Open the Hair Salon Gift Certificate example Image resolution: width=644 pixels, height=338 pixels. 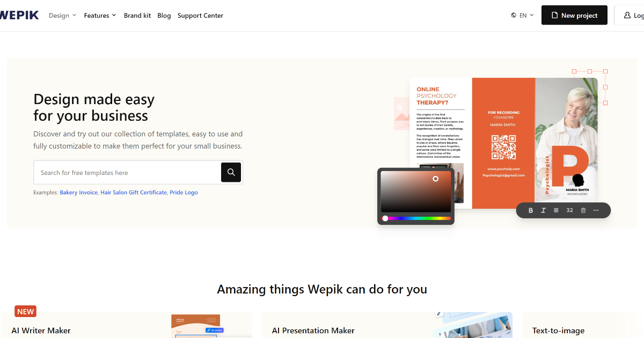[x=133, y=192]
